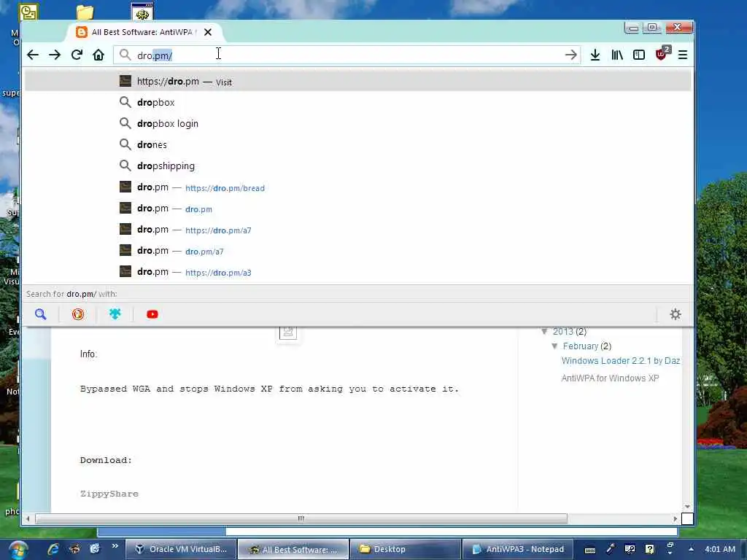Go back with the browser back arrow

coord(33,55)
